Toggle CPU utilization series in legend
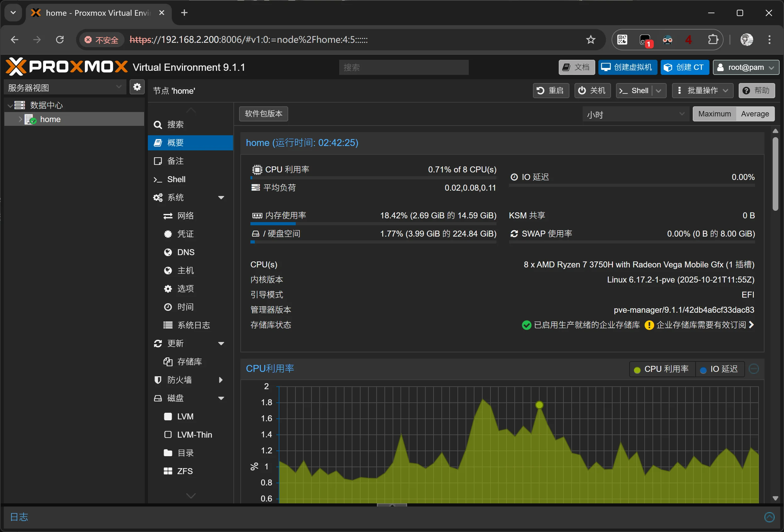 [662, 369]
